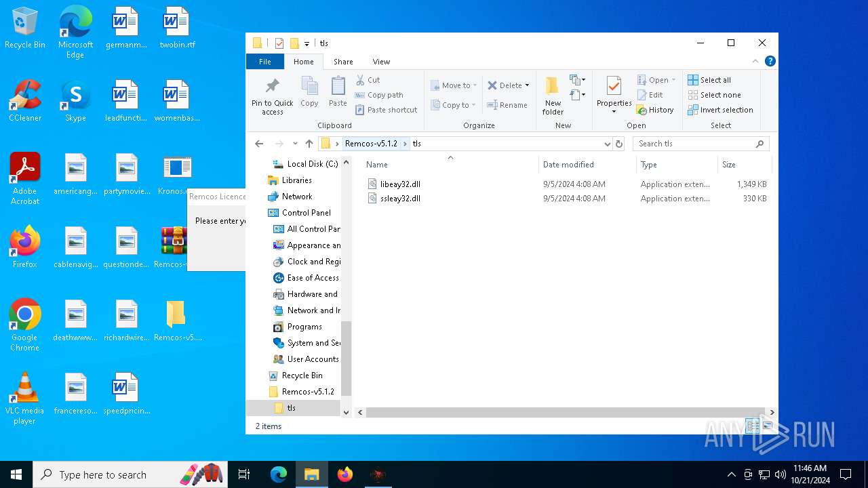Open the File tab
Image resolution: width=868 pixels, height=488 pixels.
pyautogui.click(x=265, y=62)
